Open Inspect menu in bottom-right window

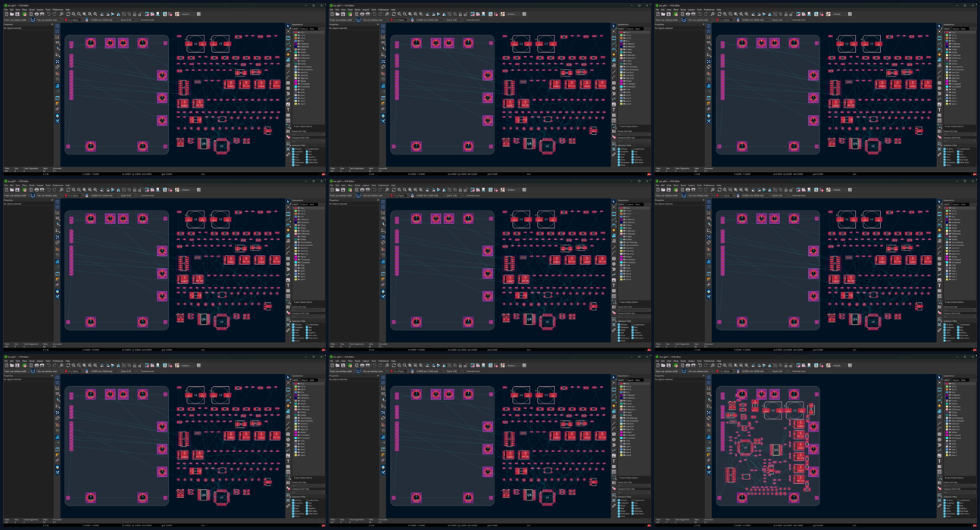691,361
